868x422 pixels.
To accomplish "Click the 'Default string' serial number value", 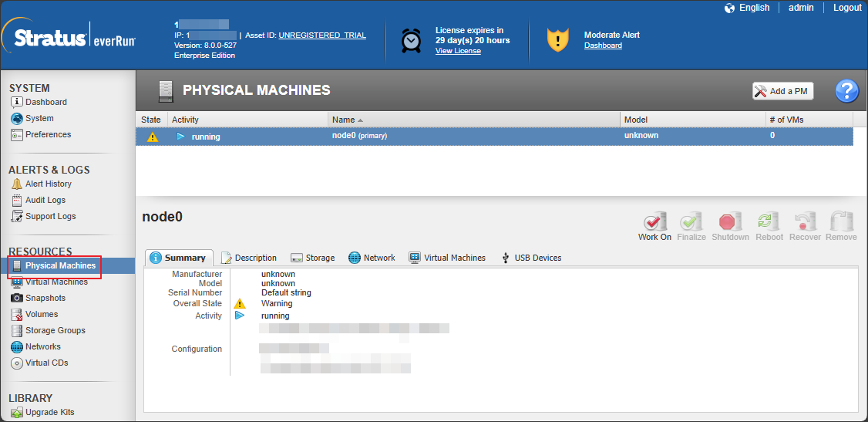I will coord(286,292).
